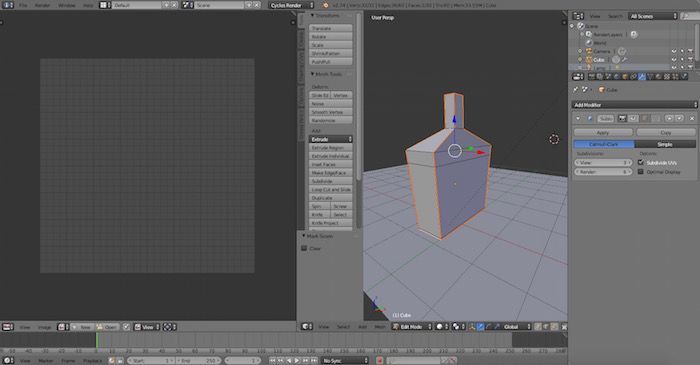Open the Cycles Render engine dropdown
This screenshot has width=700, height=365.
(x=291, y=5)
